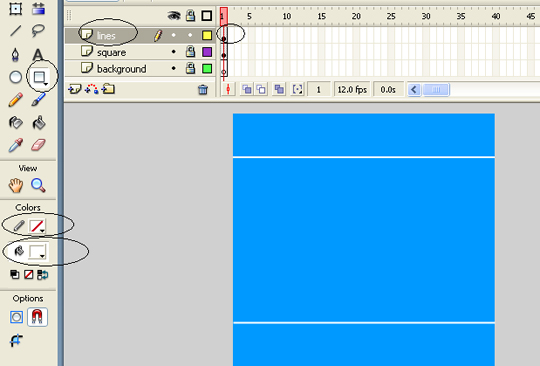The width and height of the screenshot is (540, 366).
Task: Click the No Color button
Action: pyautogui.click(x=29, y=274)
